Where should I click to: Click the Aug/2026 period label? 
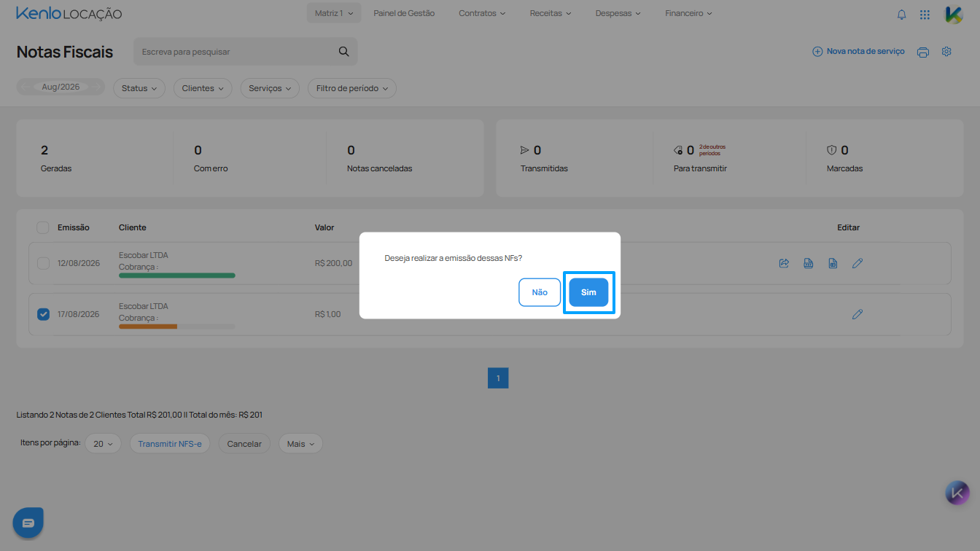(x=61, y=87)
